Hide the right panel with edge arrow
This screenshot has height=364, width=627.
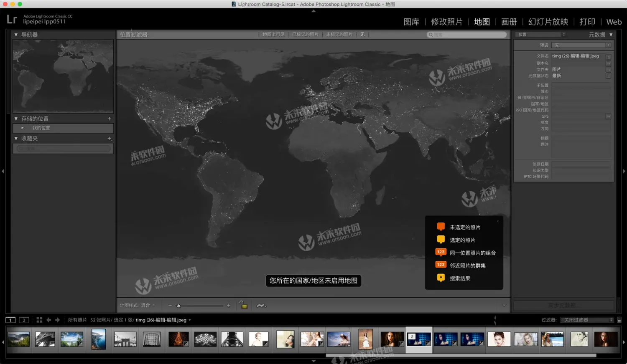click(624, 171)
